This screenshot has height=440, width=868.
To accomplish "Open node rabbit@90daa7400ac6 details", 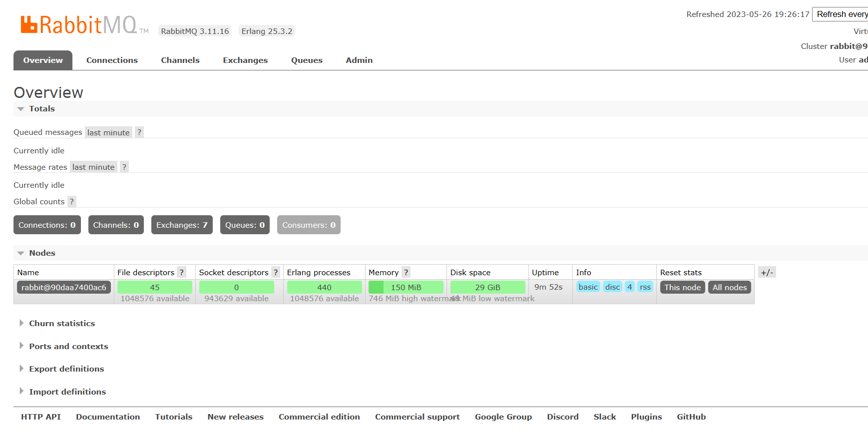I will coord(64,287).
